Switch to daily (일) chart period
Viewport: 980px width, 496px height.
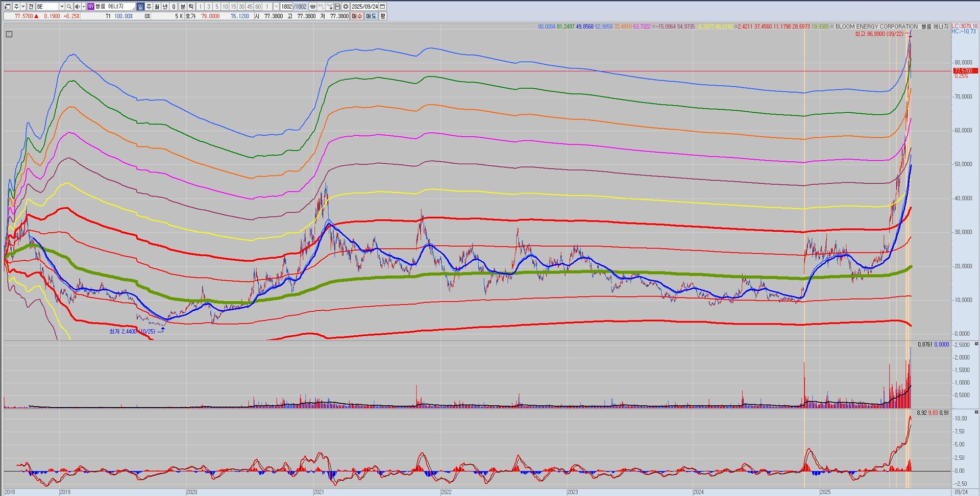tap(140, 7)
